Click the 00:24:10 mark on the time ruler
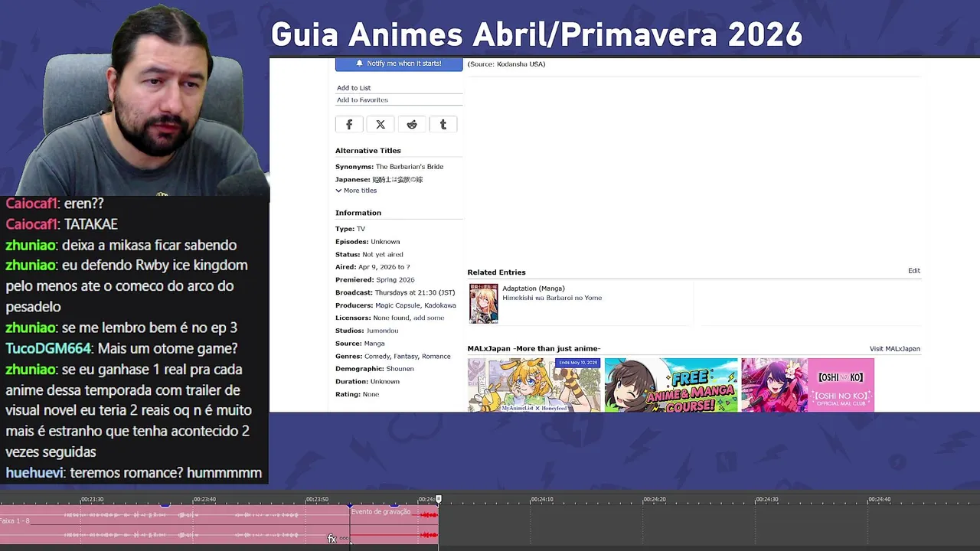Viewport: 980px width, 551px height. click(x=541, y=500)
